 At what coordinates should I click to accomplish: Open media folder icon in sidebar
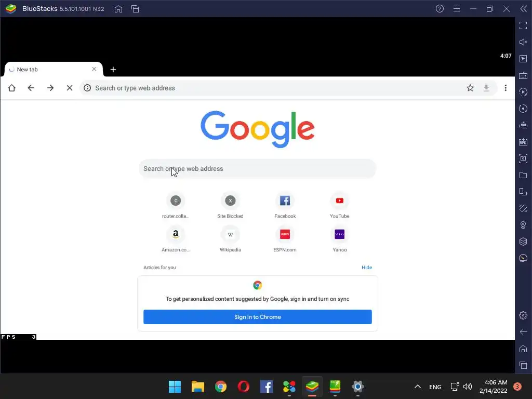coord(523,175)
